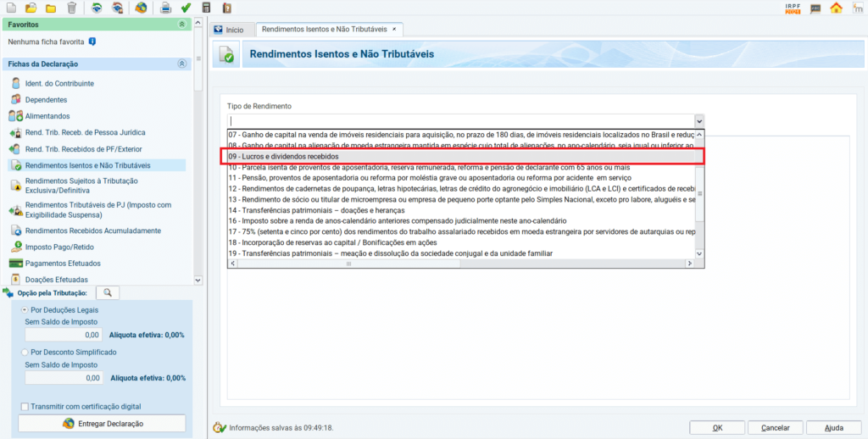The height and width of the screenshot is (439, 868).
Task: Open the Alimentandos ficha
Action: point(47,116)
